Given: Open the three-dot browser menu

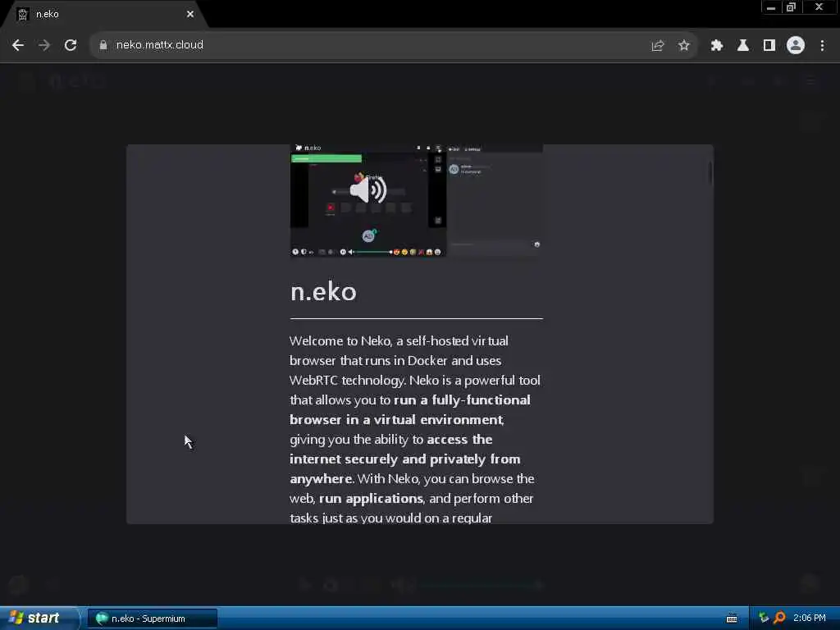Looking at the screenshot, I should 822,46.
